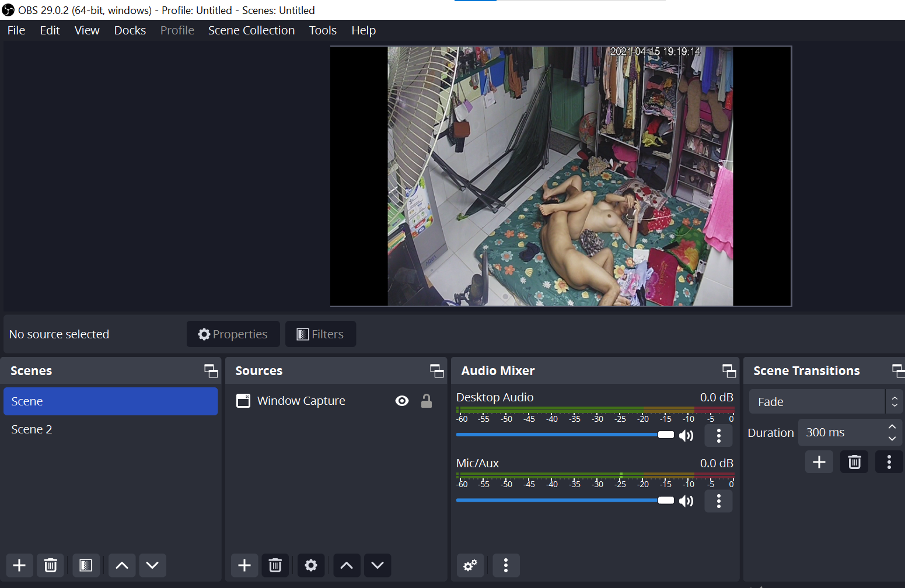Viewport: 905px width, 588px height.
Task: Mute the Mic/Aux speaker
Action: [x=686, y=501]
